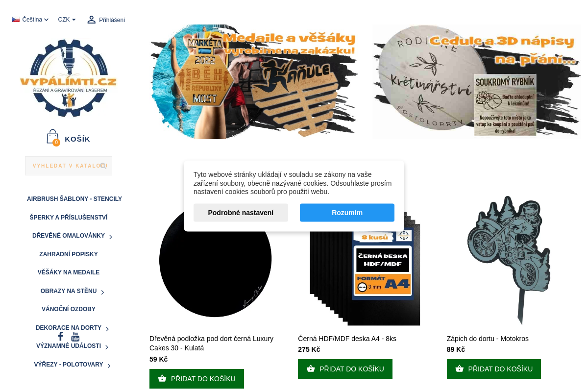Accept cookies with the Rozumím button
This screenshot has width=588, height=392.
coord(347,213)
